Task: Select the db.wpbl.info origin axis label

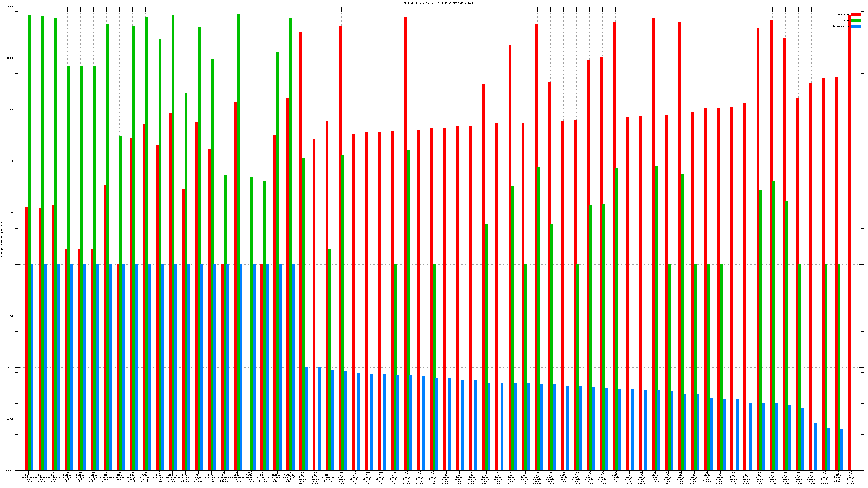Action: tap(197, 477)
